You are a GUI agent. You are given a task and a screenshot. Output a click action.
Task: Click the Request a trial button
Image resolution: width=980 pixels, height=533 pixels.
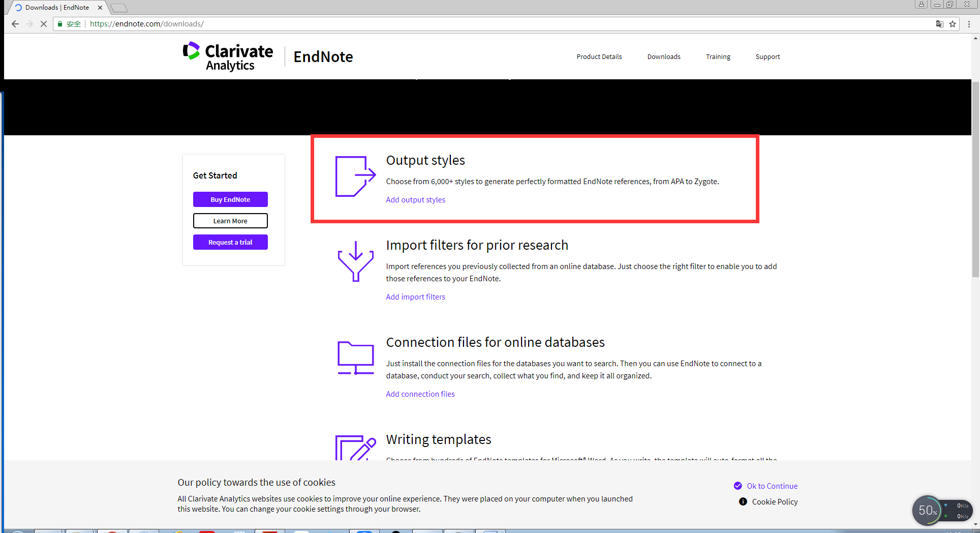coord(230,242)
